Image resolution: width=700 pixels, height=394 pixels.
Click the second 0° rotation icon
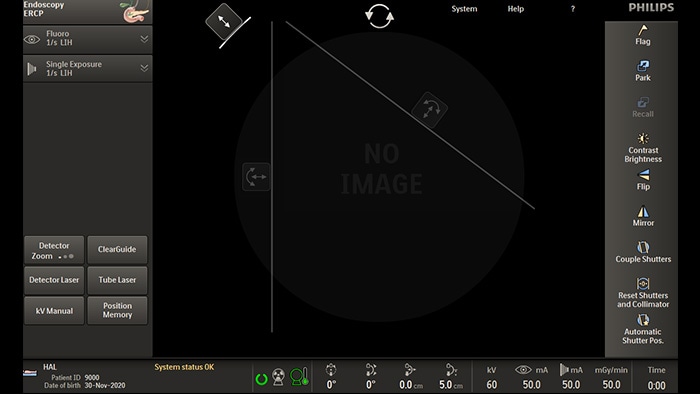pos(371,369)
